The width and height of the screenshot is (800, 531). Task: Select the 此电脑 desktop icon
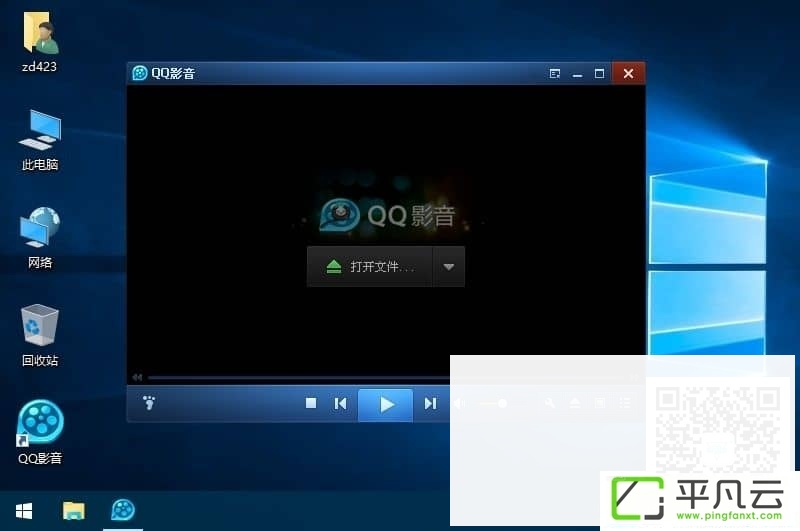pyautogui.click(x=40, y=140)
